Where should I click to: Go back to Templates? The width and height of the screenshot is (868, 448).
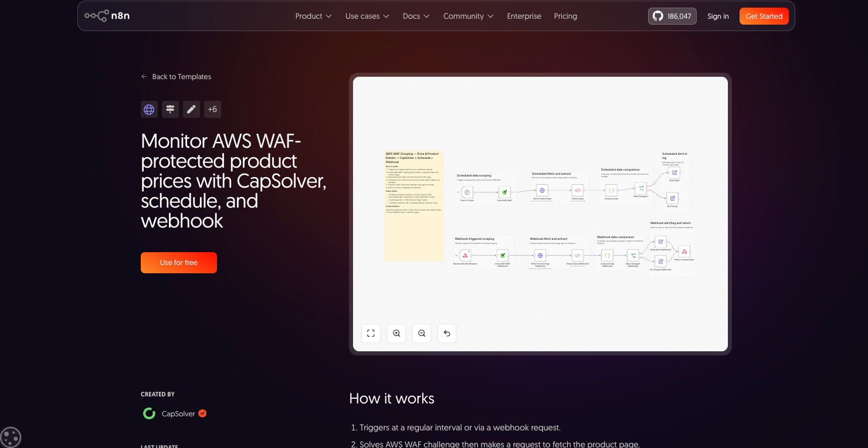tap(175, 76)
